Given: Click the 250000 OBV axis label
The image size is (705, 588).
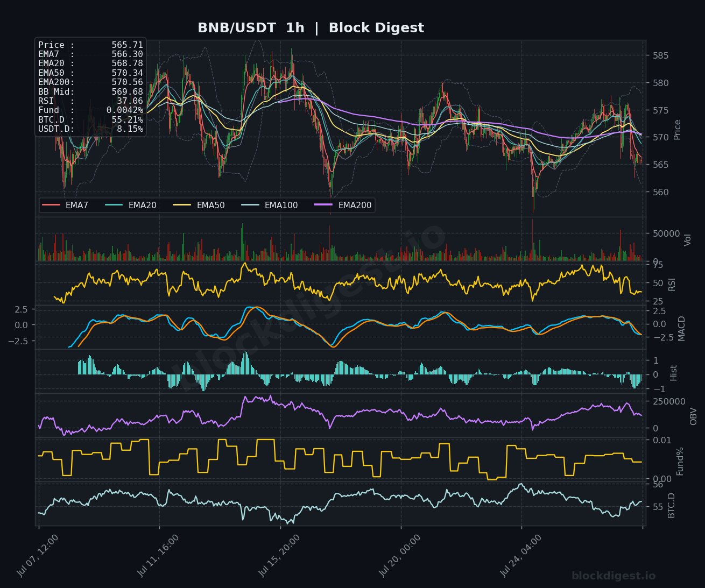Looking at the screenshot, I should (x=669, y=401).
